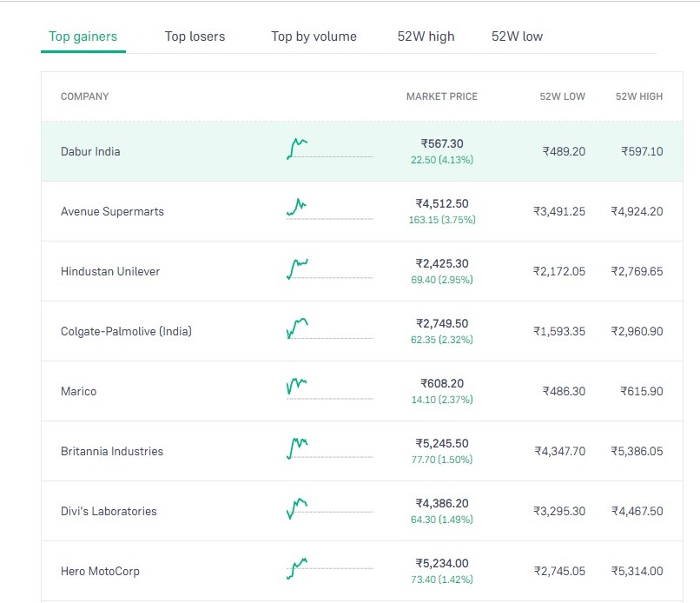The height and width of the screenshot is (603, 700).
Task: Show the 52W low tab
Action: (x=517, y=36)
